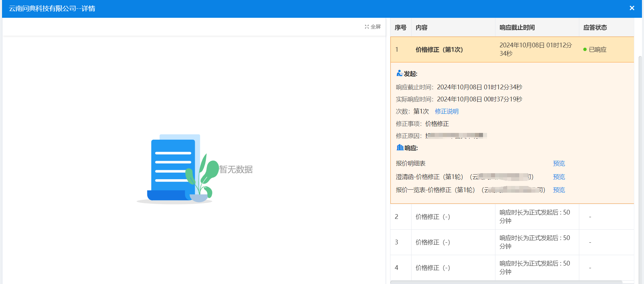
Task: Click row 3 response duration 50分钟 cell
Action: pos(537,242)
